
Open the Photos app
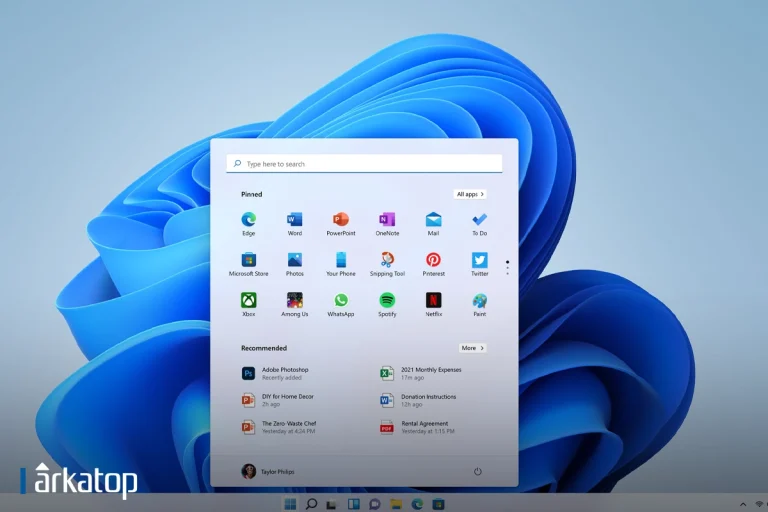[294, 264]
